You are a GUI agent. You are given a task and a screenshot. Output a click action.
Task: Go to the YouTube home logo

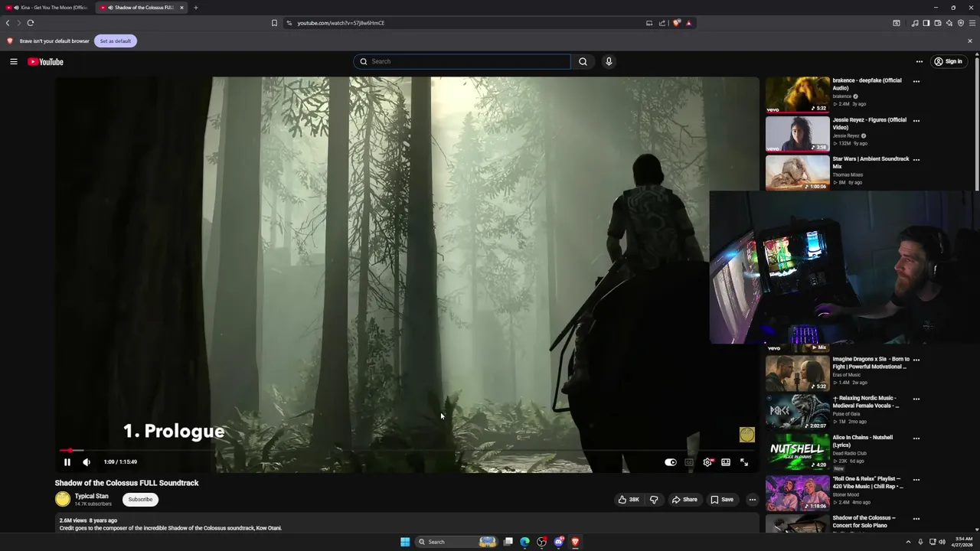46,62
